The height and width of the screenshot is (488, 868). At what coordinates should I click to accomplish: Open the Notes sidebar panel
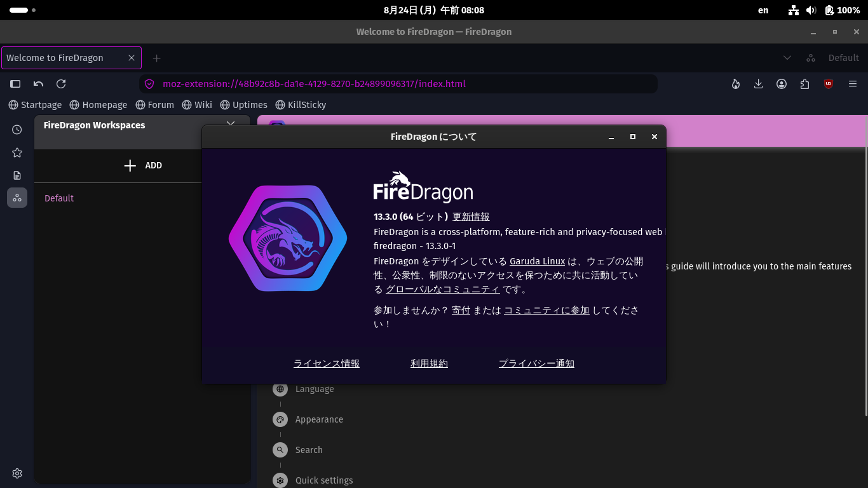(x=17, y=175)
